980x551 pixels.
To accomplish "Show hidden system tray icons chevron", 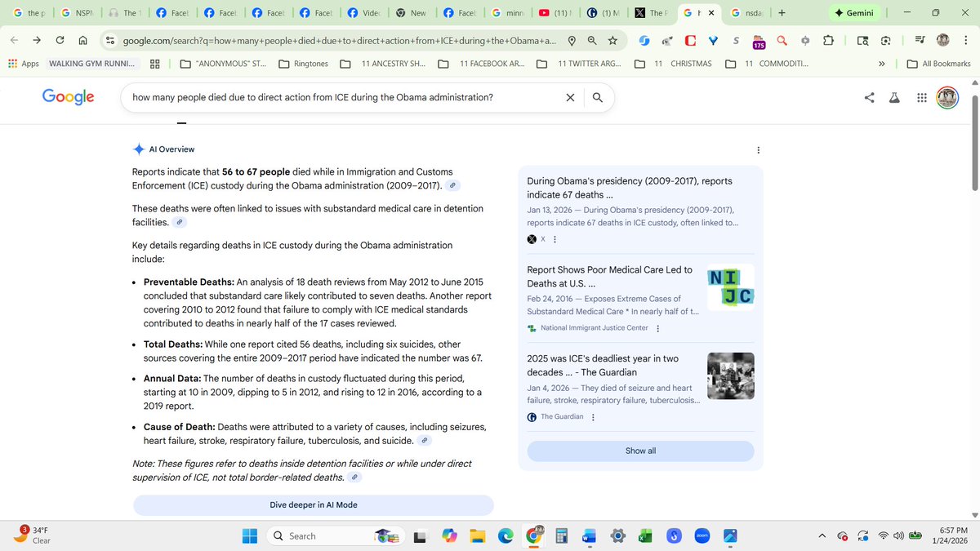I will pos(822,536).
